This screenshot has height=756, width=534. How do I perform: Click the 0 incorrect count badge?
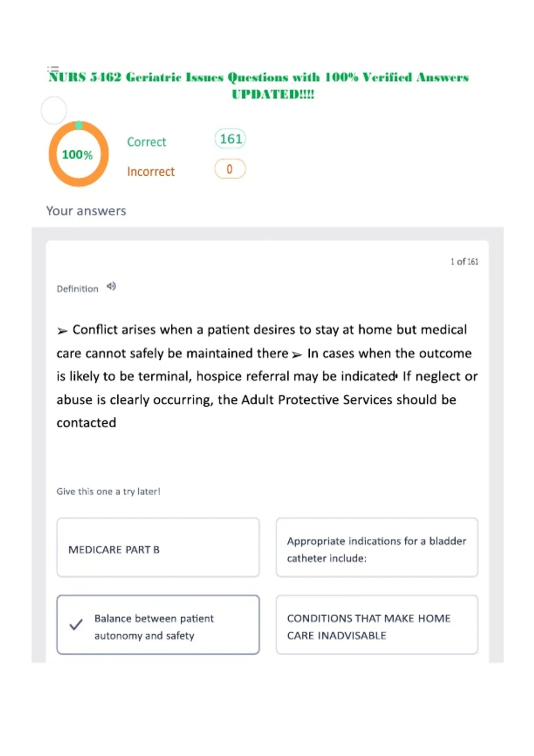(x=230, y=169)
